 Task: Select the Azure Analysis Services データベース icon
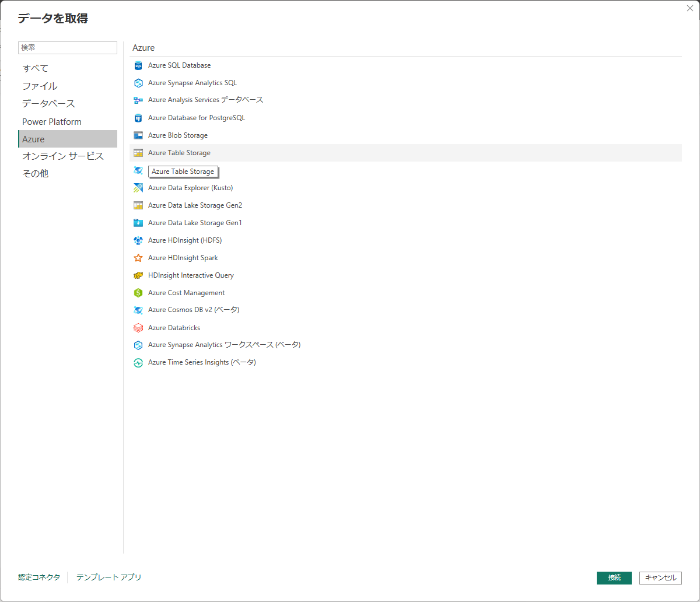point(139,100)
